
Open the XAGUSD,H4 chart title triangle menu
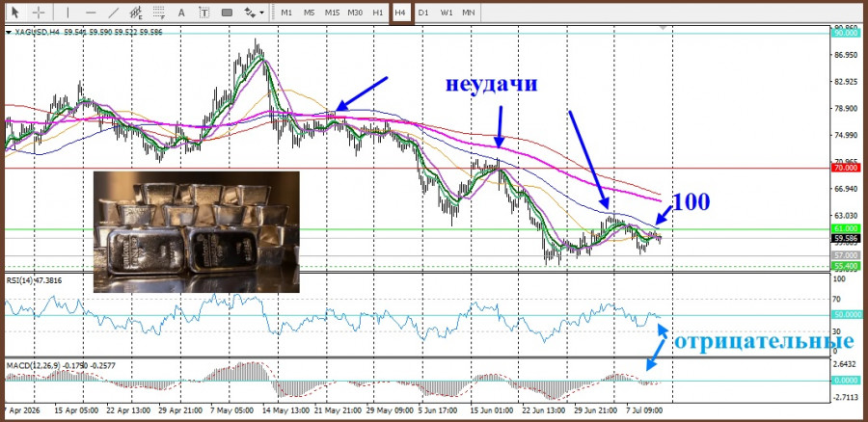[x=9, y=33]
